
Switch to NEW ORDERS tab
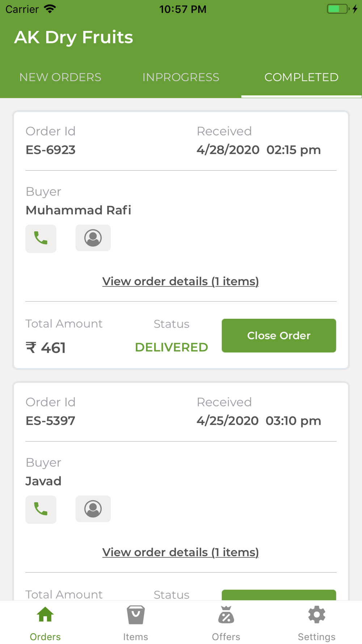pos(60,77)
